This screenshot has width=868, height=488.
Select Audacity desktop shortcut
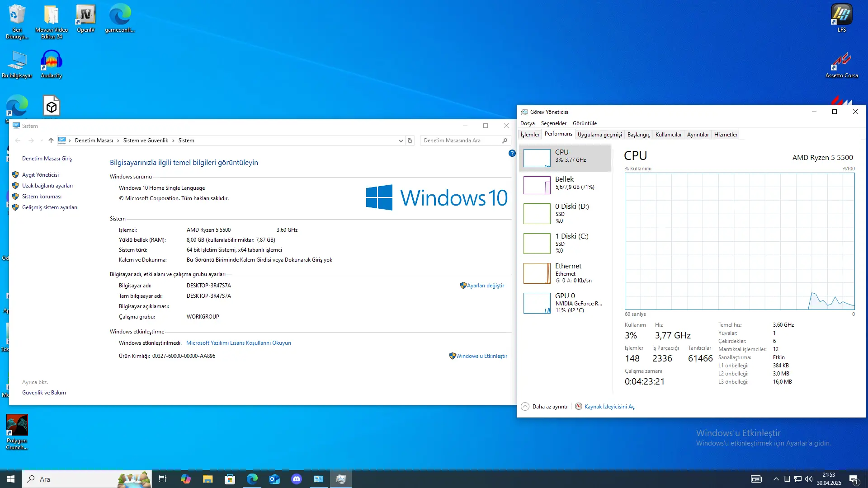[51, 64]
